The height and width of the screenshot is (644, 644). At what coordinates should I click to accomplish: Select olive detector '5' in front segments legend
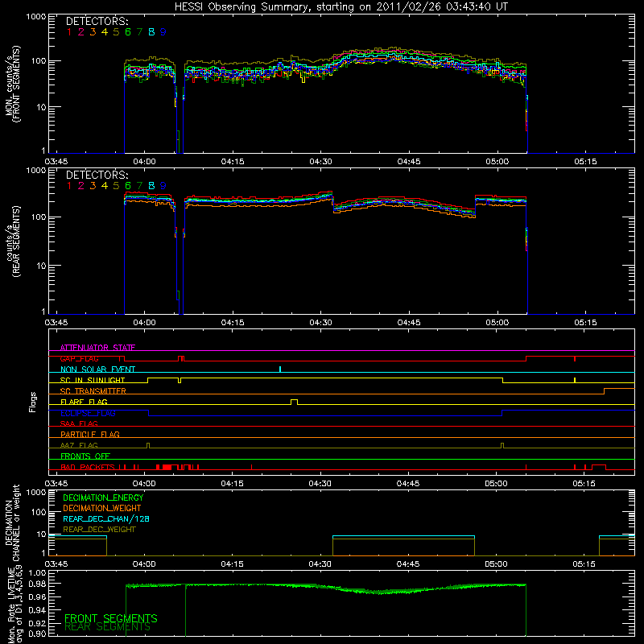click(x=116, y=32)
